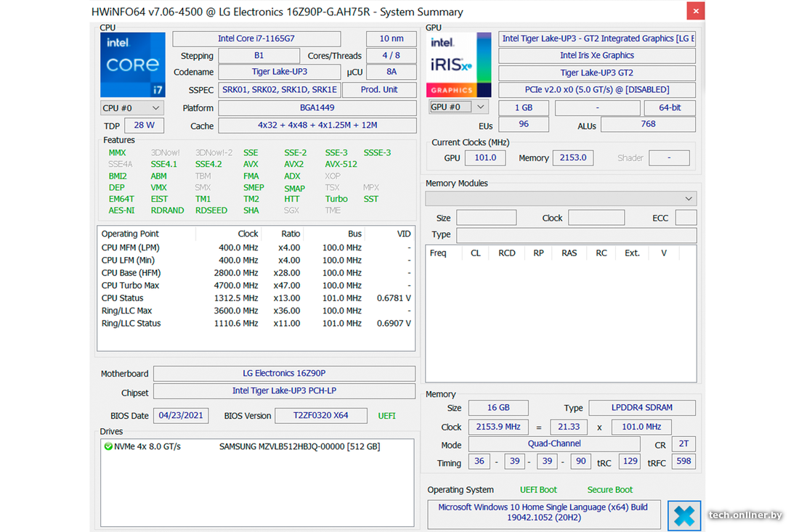Click the BIOS Version T2ZF0320 X64 field

320,416
